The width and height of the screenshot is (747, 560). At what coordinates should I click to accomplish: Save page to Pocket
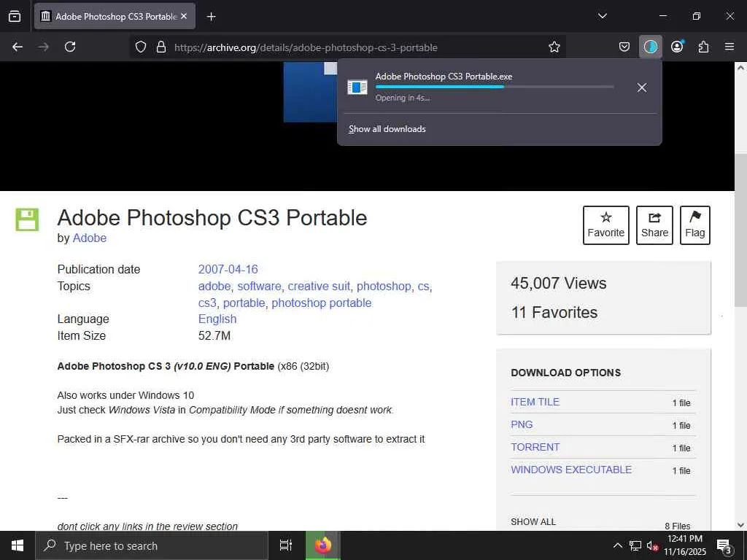(x=624, y=47)
